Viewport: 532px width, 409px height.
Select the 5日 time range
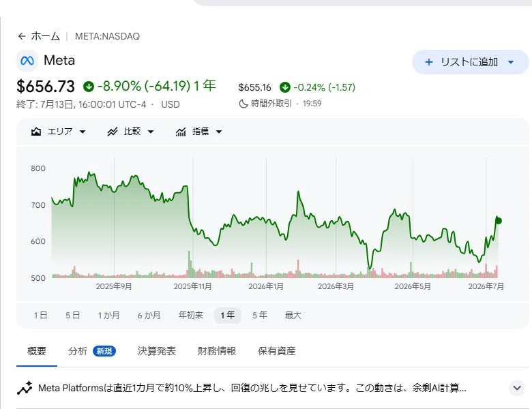(x=72, y=316)
